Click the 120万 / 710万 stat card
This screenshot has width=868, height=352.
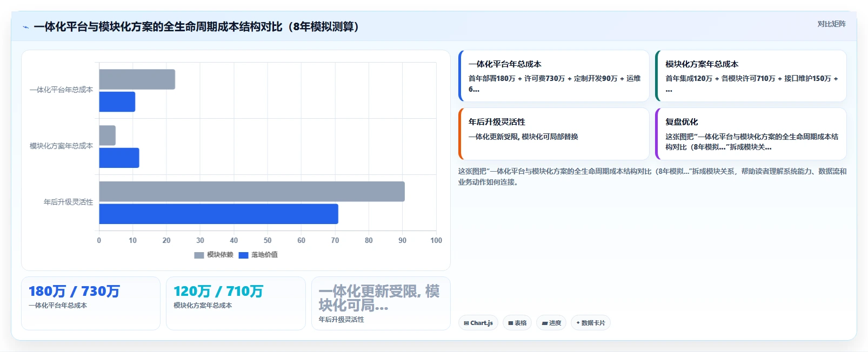coord(236,303)
